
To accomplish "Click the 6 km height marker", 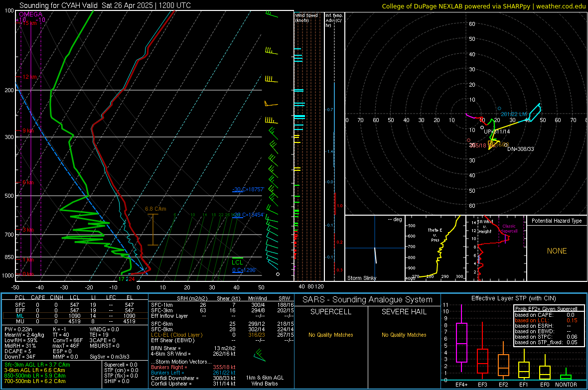I will coord(28,183).
